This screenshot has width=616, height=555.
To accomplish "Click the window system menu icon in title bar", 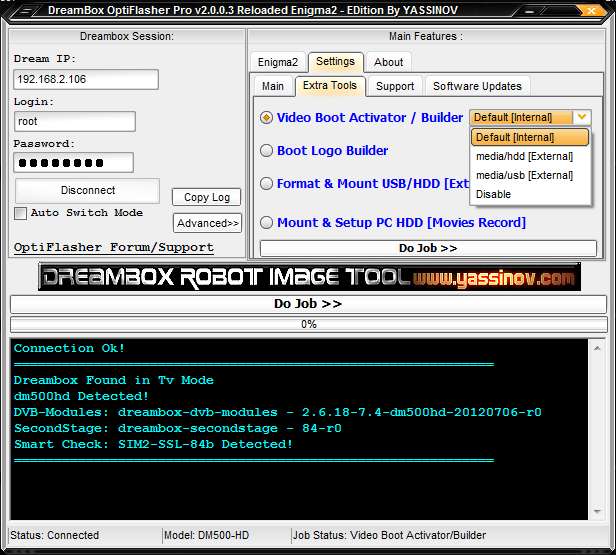I will click(x=26, y=11).
